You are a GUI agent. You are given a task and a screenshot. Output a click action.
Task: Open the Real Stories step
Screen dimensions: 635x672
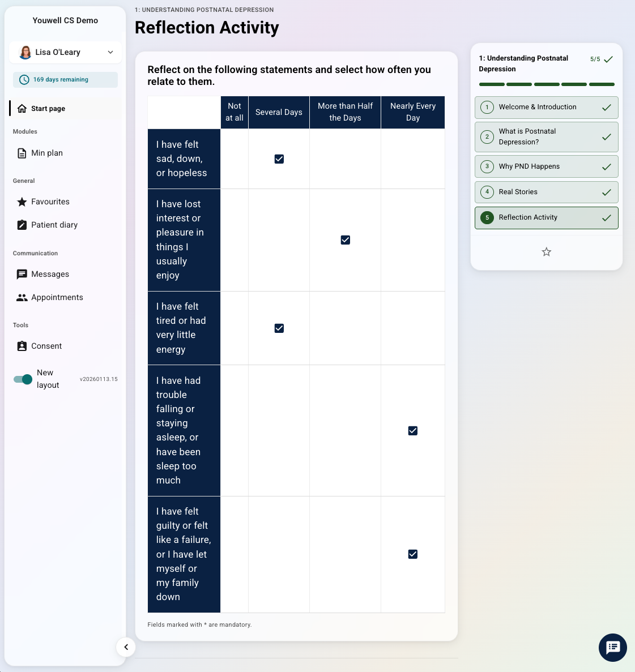pos(546,192)
